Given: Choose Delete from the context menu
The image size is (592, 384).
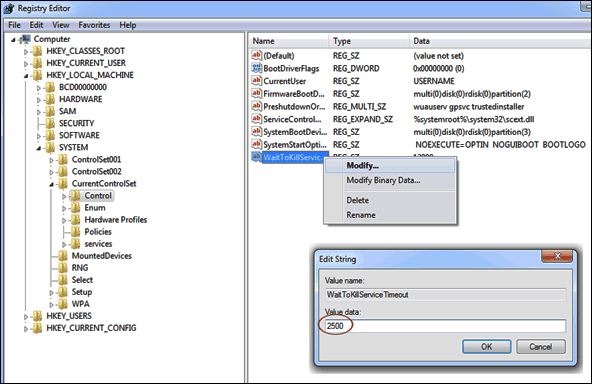Looking at the screenshot, I should coord(390,200).
